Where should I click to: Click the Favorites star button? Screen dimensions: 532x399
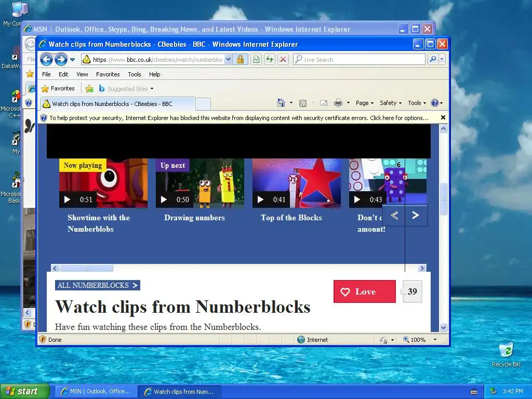(58, 88)
